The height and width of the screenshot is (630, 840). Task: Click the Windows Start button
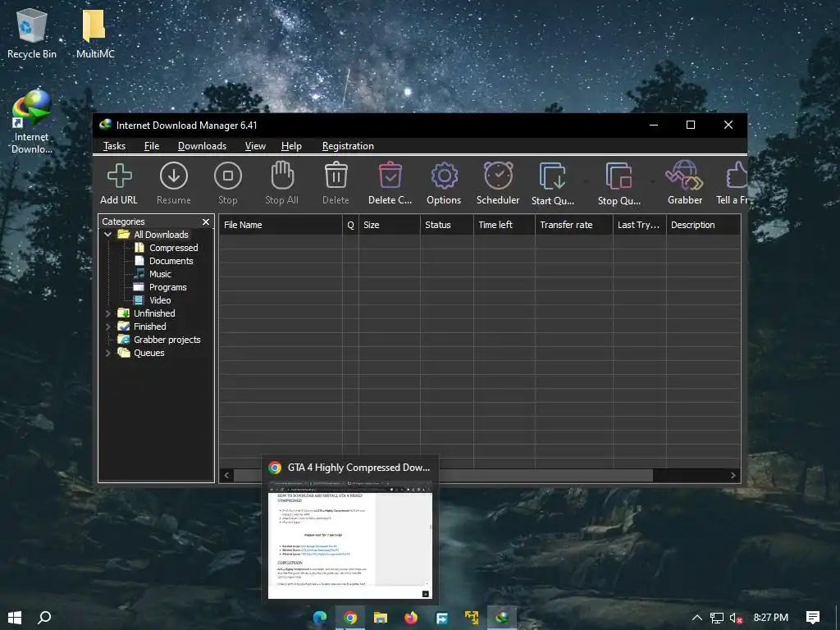pos(15,617)
